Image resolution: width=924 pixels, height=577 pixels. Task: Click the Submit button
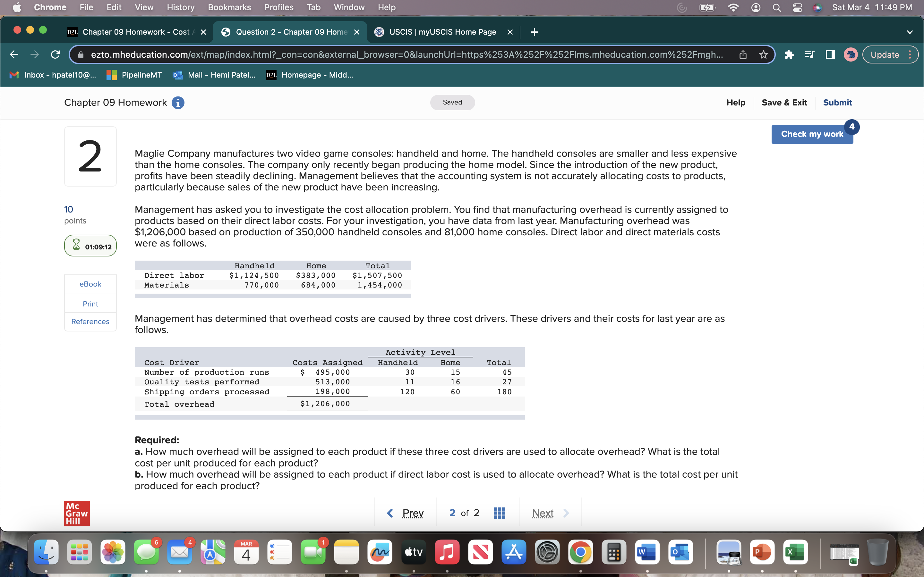(837, 102)
